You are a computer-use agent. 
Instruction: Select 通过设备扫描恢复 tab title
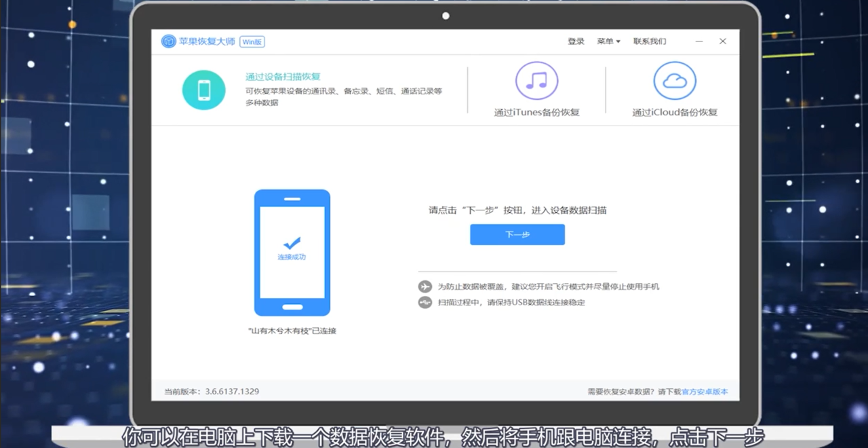click(283, 77)
